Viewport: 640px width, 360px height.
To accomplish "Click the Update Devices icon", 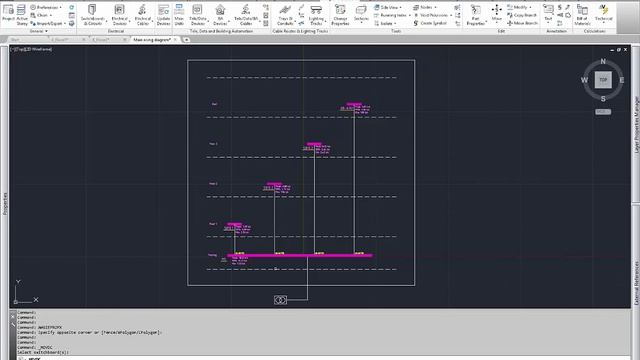I will (x=163, y=15).
